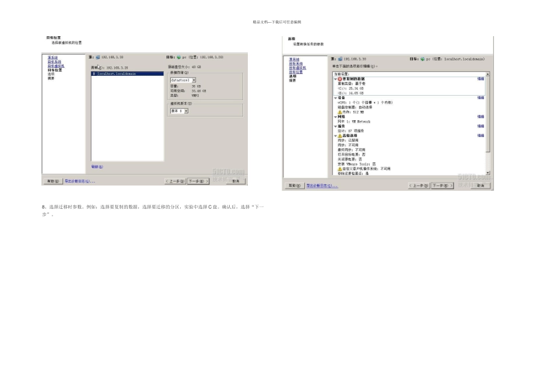Select localhost.localdomain in the inventory list
The height and width of the screenshot is (392, 554).
point(128,74)
